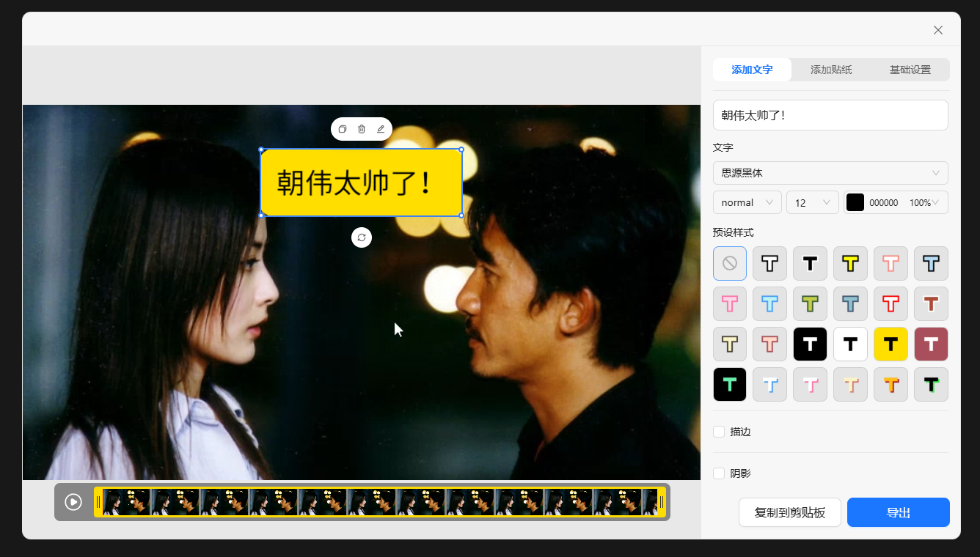This screenshot has width=980, height=557.
Task: Apply the yellow background black text preset
Action: point(891,344)
